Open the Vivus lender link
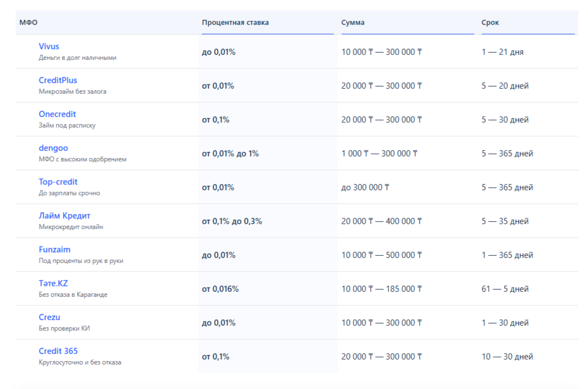588x389 pixels. [49, 47]
